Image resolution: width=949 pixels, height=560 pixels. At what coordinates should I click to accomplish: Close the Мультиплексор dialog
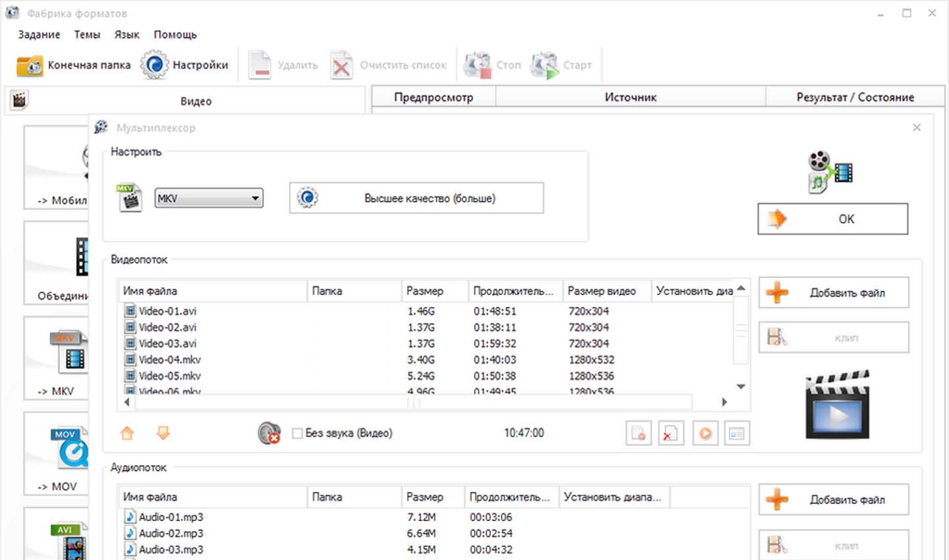[x=917, y=127]
